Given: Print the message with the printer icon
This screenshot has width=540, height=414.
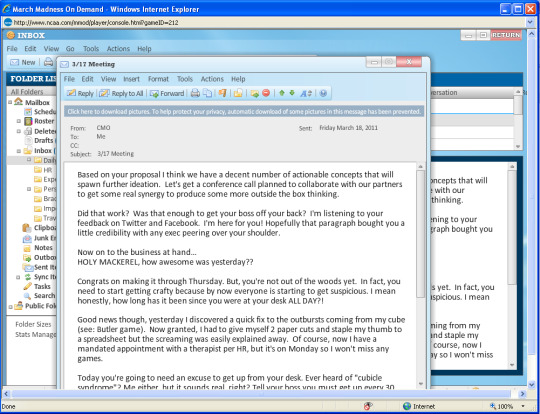Looking at the screenshot, I should tap(195, 93).
